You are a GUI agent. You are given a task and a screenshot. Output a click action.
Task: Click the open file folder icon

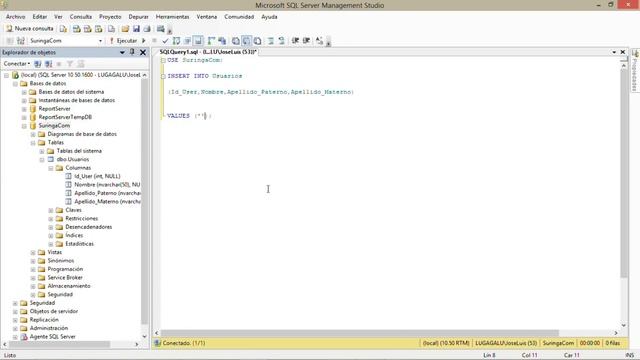125,29
